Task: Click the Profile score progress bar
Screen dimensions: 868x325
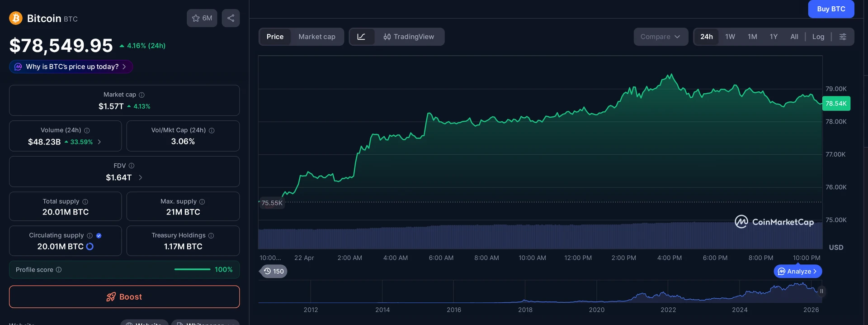Action: pyautogui.click(x=192, y=270)
